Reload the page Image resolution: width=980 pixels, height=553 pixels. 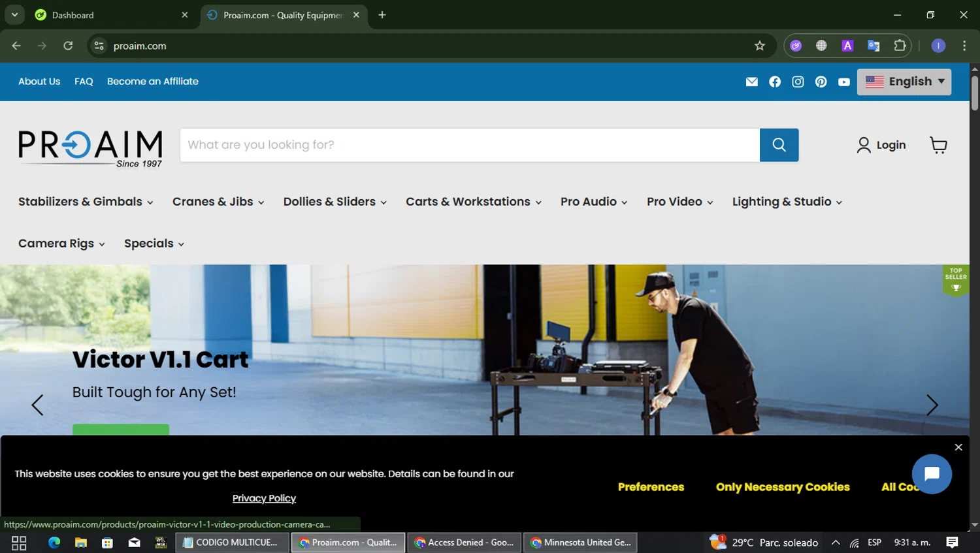[68, 46]
